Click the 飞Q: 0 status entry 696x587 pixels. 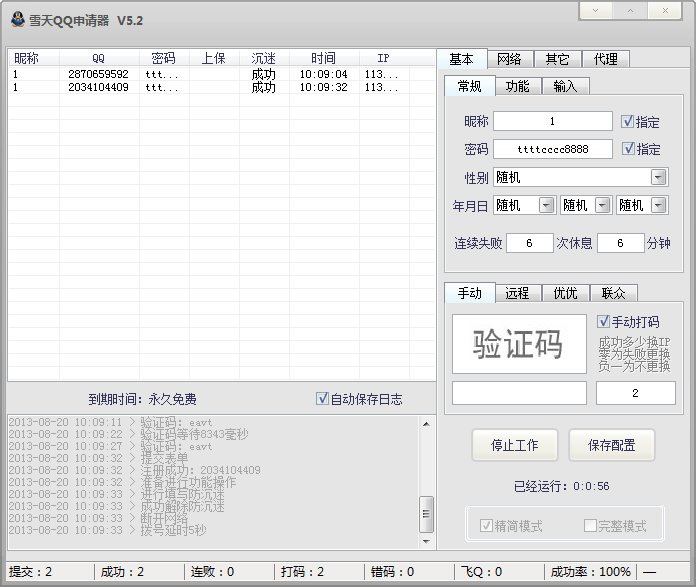tap(481, 571)
